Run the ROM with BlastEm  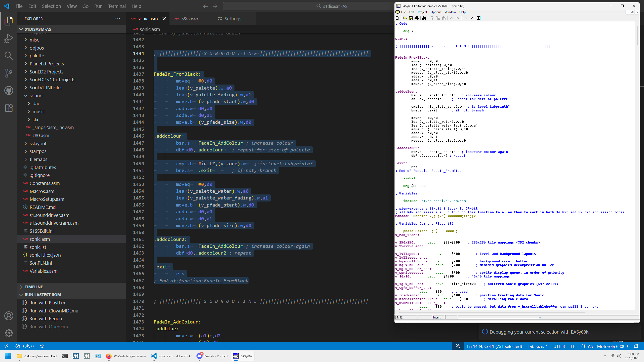47,302
